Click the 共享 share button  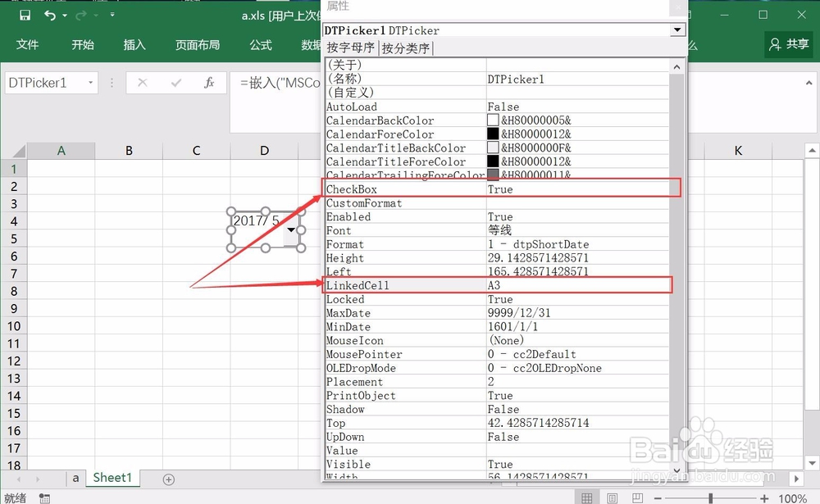[789, 44]
